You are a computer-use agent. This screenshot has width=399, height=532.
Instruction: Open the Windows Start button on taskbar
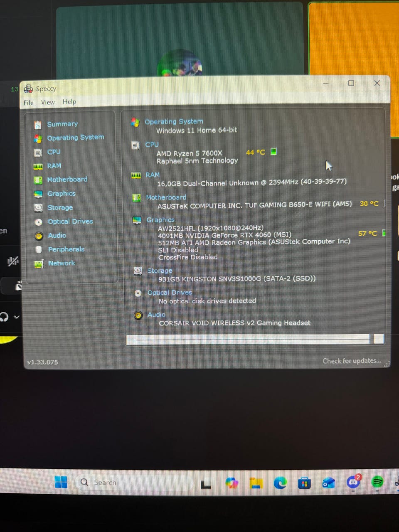61,482
